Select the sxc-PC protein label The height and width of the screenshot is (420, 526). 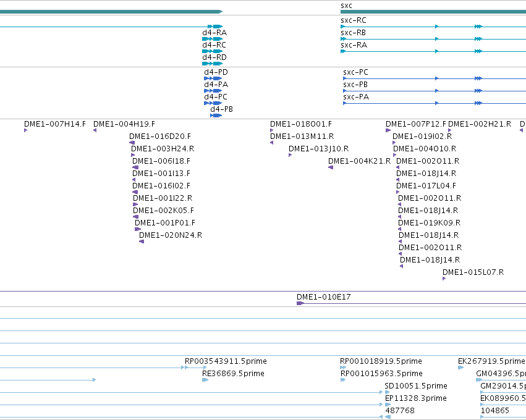pyautogui.click(x=355, y=72)
